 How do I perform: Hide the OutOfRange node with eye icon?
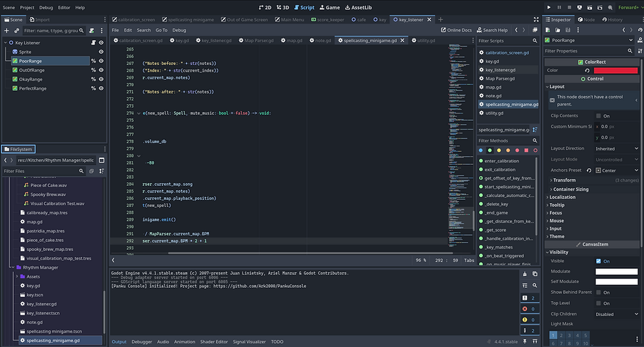[x=101, y=70]
